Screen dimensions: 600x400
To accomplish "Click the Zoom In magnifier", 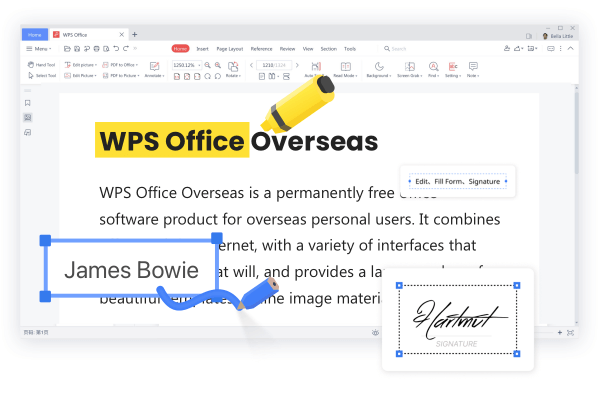I will coord(218,65).
